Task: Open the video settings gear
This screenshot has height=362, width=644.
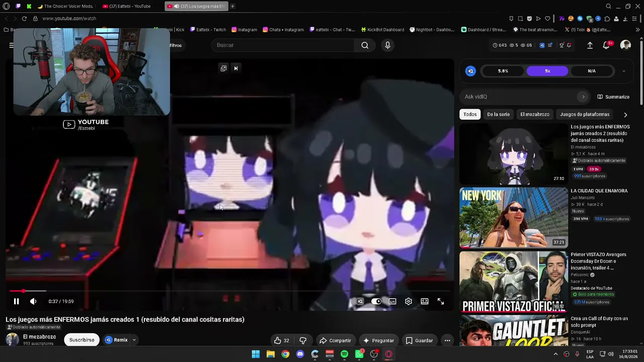Action: (x=409, y=301)
